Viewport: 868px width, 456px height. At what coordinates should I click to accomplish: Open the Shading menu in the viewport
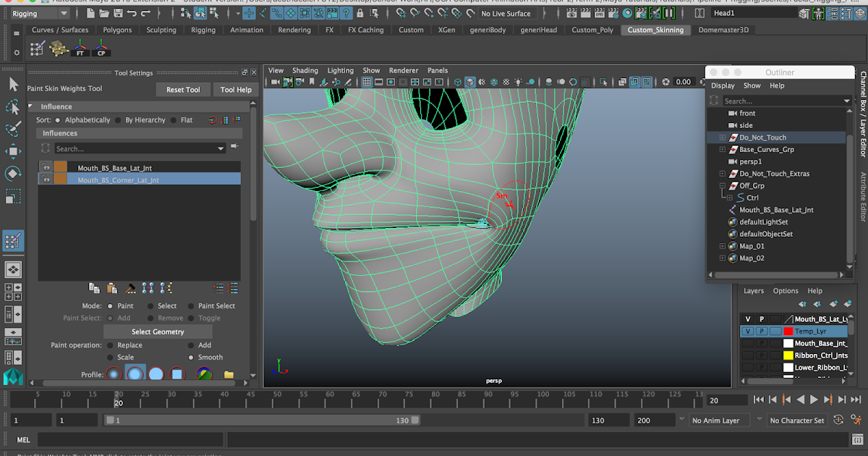305,69
